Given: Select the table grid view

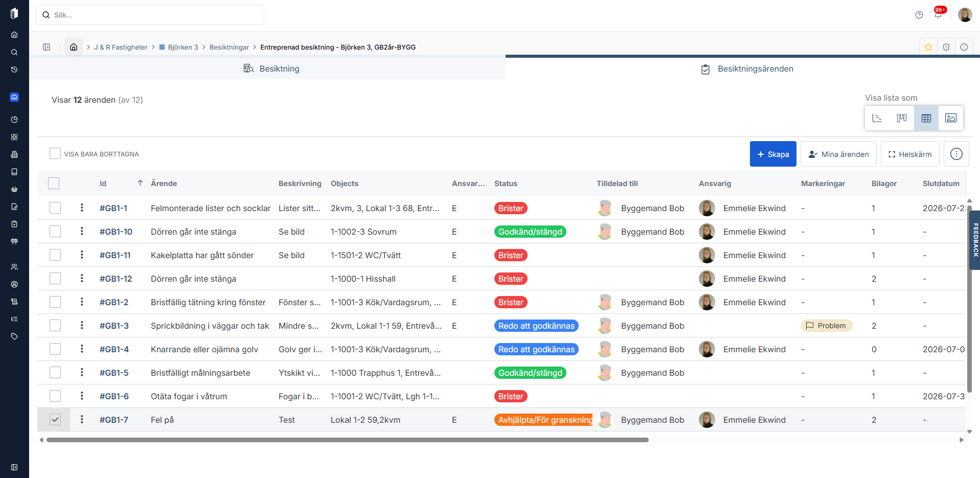Looking at the screenshot, I should click(x=926, y=118).
